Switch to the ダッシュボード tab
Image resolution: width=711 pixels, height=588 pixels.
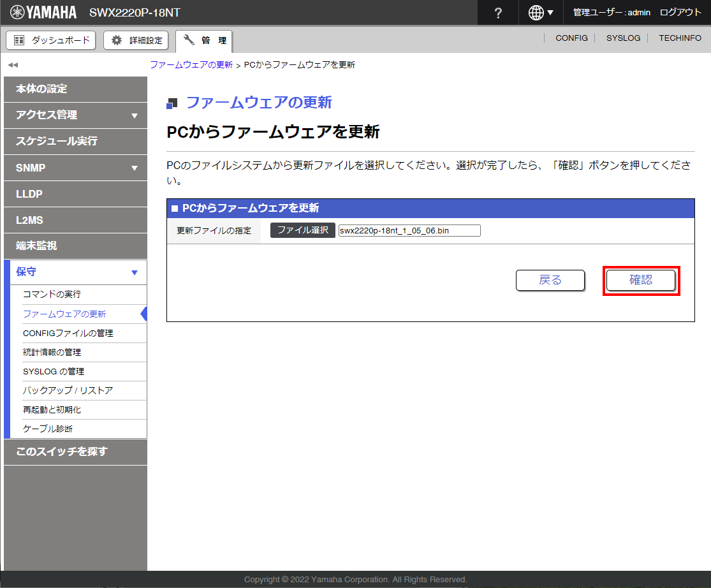[x=50, y=40]
